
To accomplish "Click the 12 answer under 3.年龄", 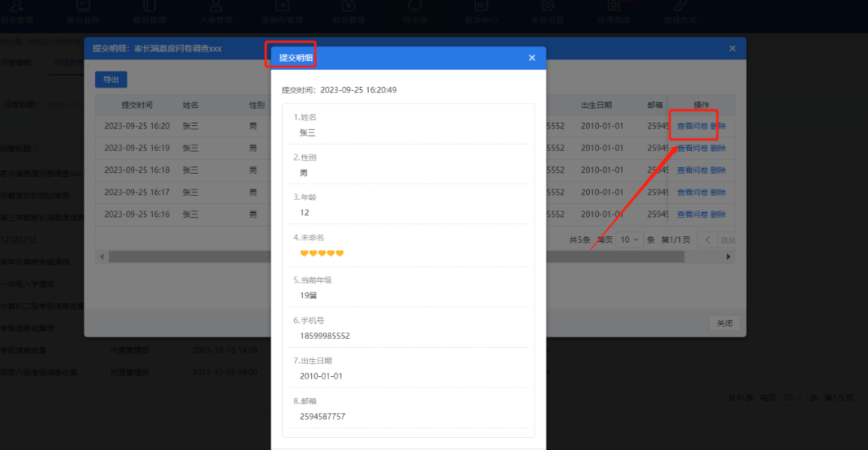I will [305, 213].
